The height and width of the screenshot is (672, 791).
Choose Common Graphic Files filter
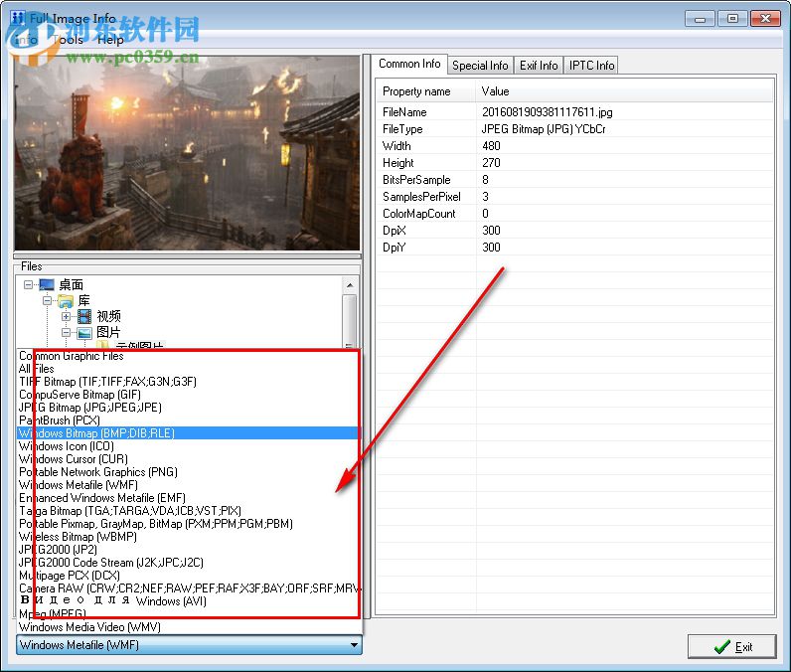189,356
